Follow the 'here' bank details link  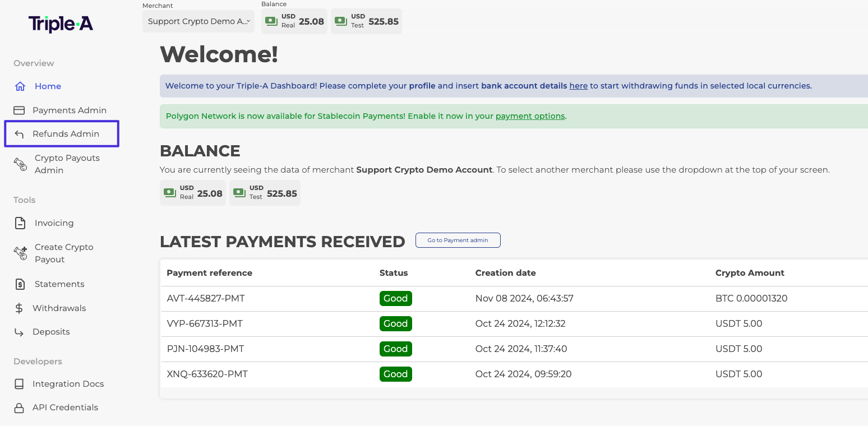coord(578,86)
